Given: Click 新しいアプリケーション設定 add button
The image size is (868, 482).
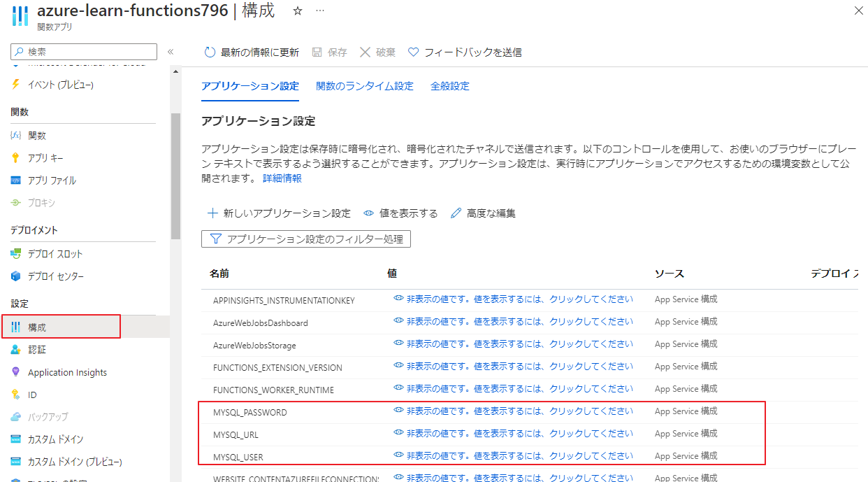Looking at the screenshot, I should 279,213.
